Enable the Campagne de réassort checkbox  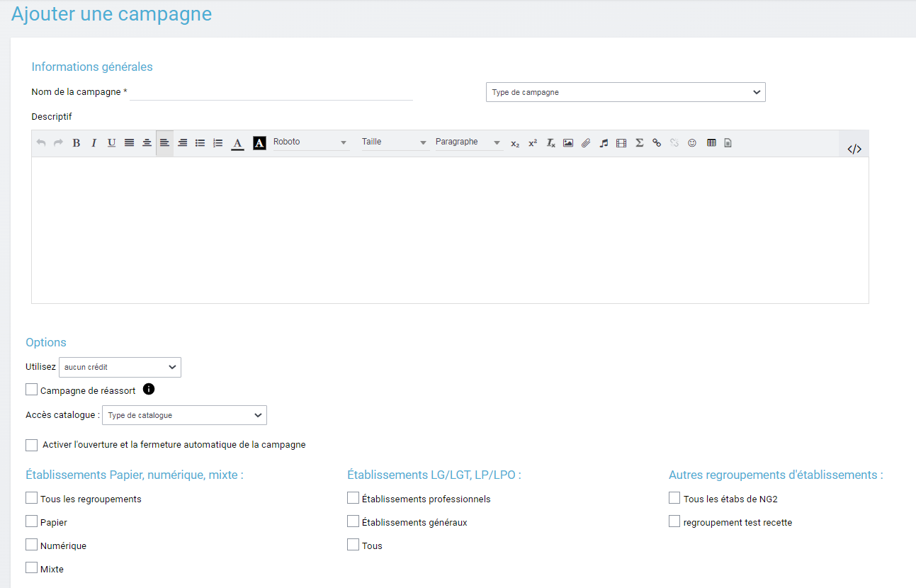click(x=32, y=390)
